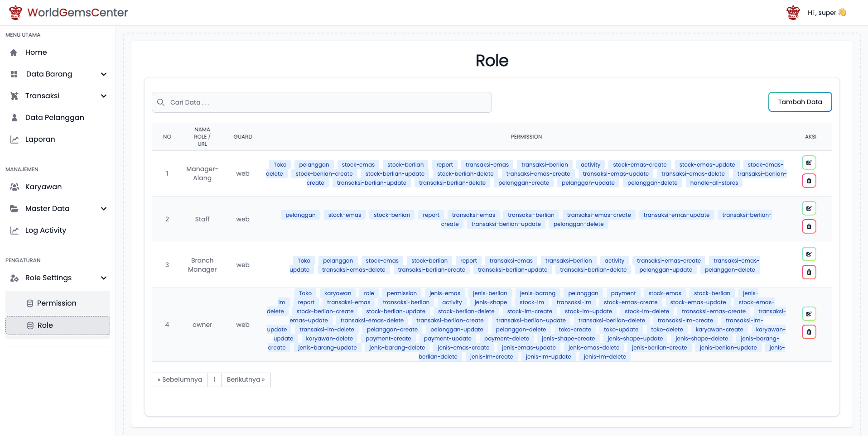Click the Data Barang grid icon
This screenshot has width=868, height=436.
14,74
